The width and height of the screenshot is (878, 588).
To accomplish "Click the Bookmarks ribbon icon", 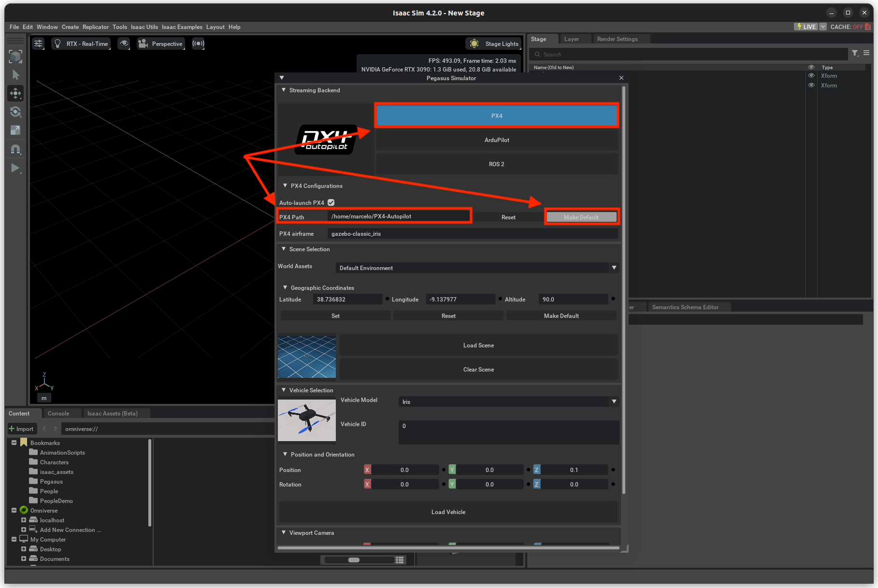I will pyautogui.click(x=24, y=443).
